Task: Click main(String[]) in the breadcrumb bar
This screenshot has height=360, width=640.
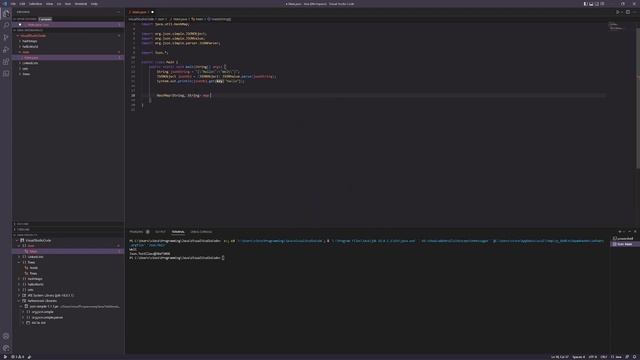Action: coord(219,19)
